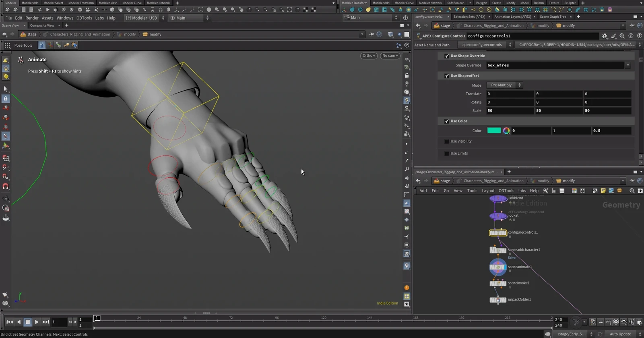Viewport: 644px width, 338px height.
Task: Select the arrow Select tool in left toolbar
Action: pos(6,89)
